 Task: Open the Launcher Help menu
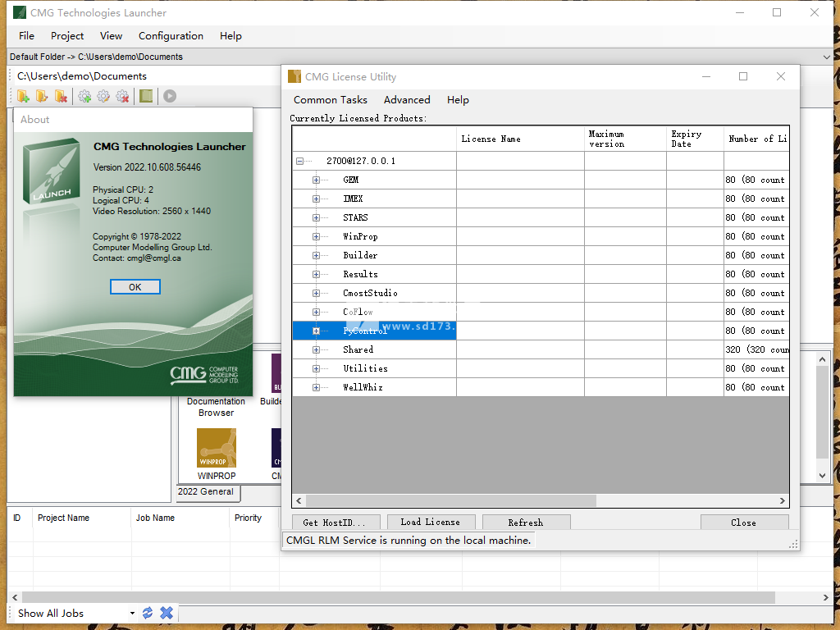click(x=231, y=36)
